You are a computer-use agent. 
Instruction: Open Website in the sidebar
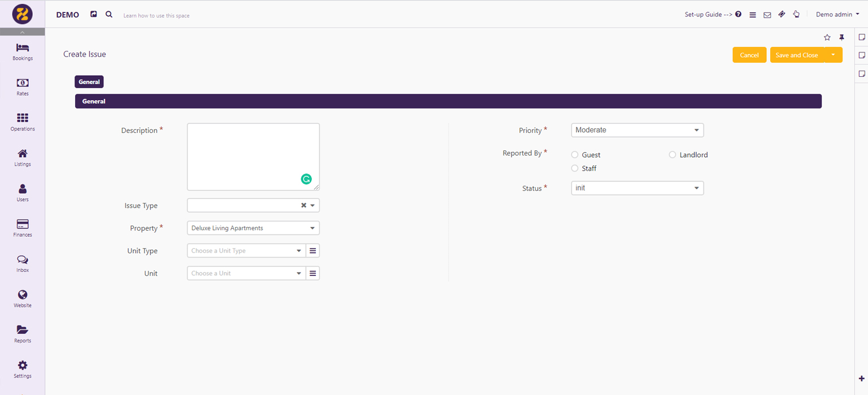23,299
